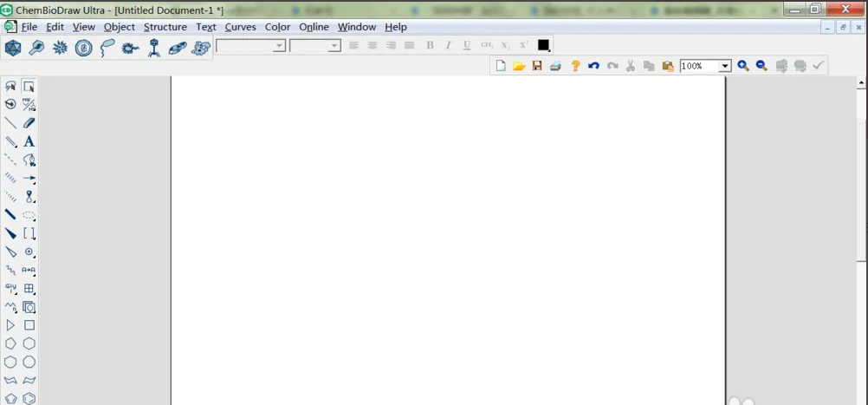Click the Save floppy disk icon

point(537,66)
